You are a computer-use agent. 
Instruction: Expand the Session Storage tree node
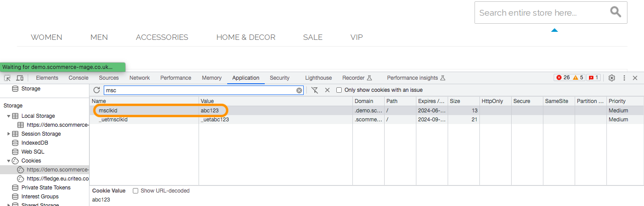click(9, 134)
